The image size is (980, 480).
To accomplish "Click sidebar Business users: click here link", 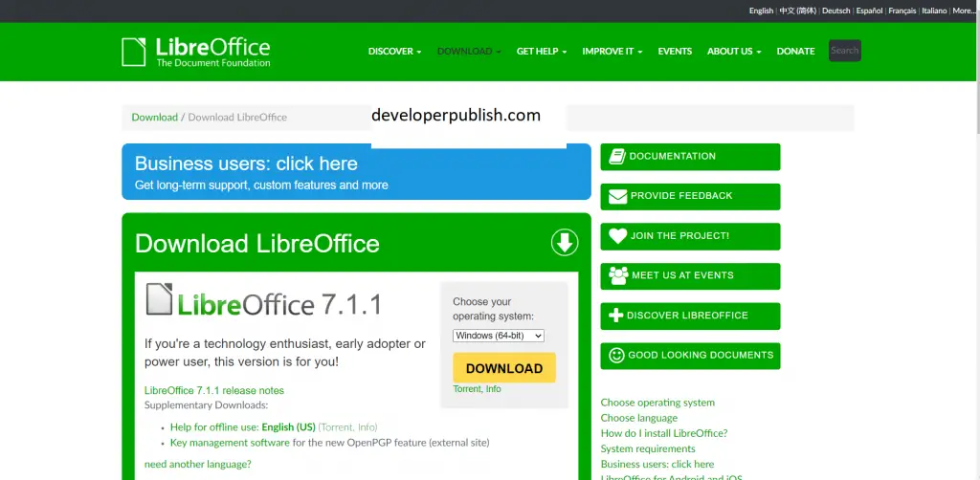I will (x=657, y=465).
